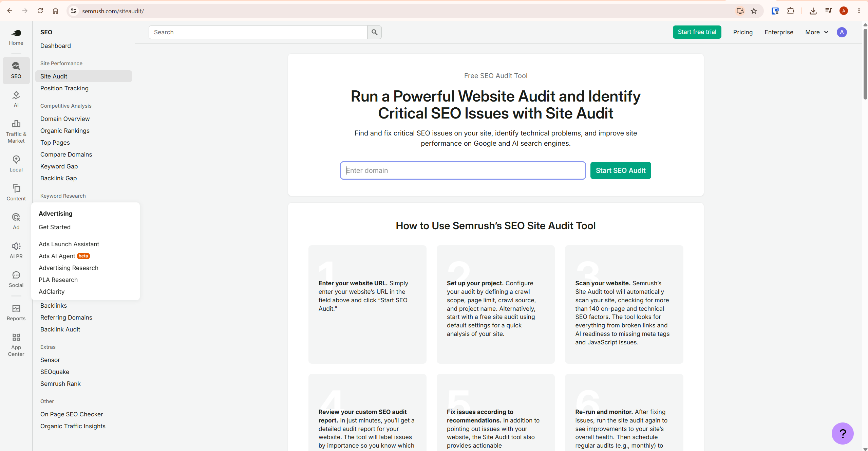868x451 pixels.
Task: Open the browser extensions puzzle icon
Action: click(791, 11)
